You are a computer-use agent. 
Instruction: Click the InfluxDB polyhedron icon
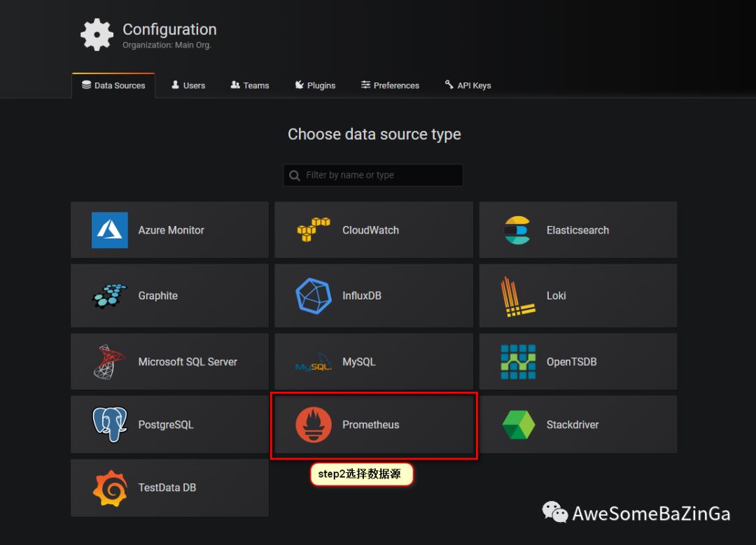click(x=314, y=296)
